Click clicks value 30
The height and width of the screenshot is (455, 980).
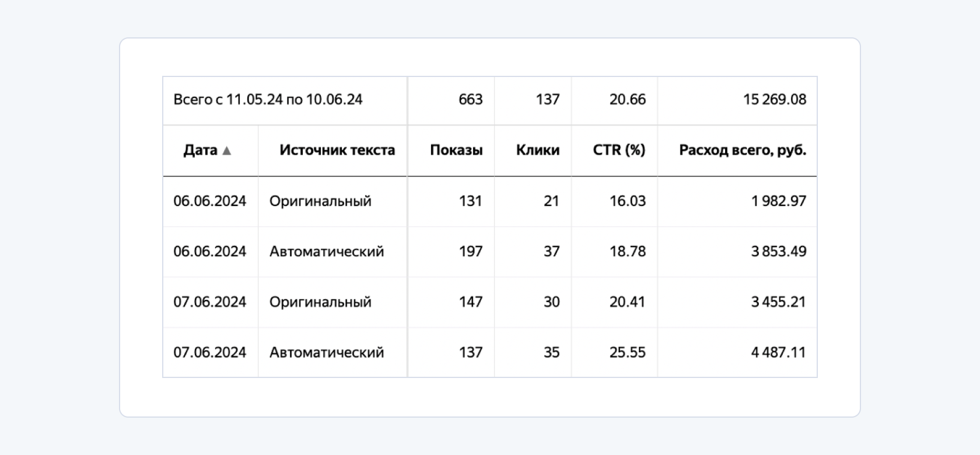(x=551, y=302)
